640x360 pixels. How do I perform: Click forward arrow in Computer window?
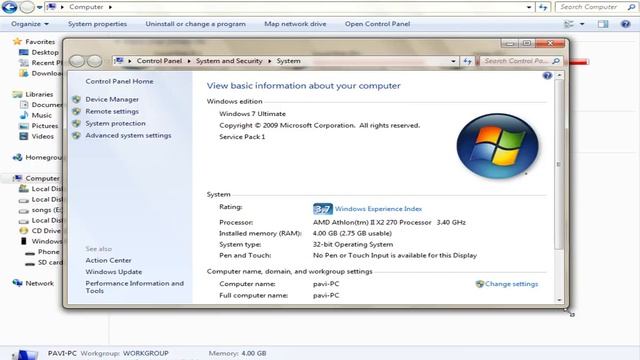(x=27, y=7)
